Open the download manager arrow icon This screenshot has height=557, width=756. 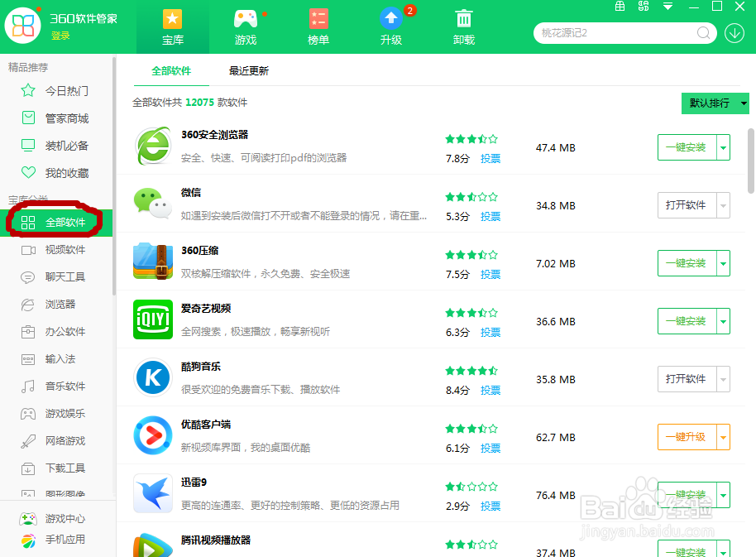tap(734, 33)
